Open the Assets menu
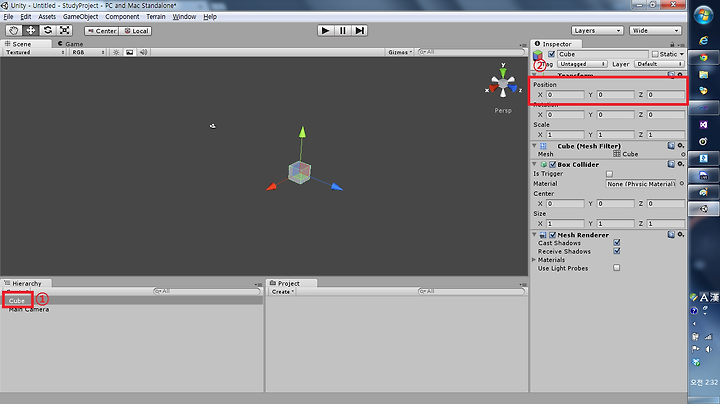 coord(47,17)
